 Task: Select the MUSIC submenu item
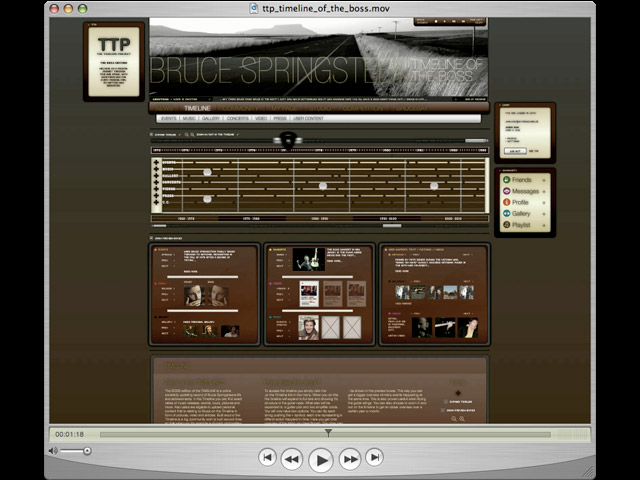pyautogui.click(x=189, y=118)
